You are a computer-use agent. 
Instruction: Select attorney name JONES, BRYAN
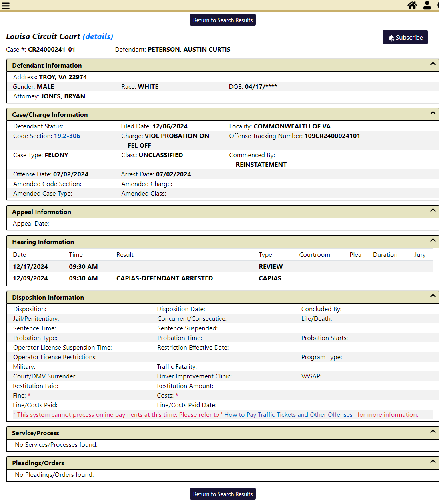pos(63,96)
